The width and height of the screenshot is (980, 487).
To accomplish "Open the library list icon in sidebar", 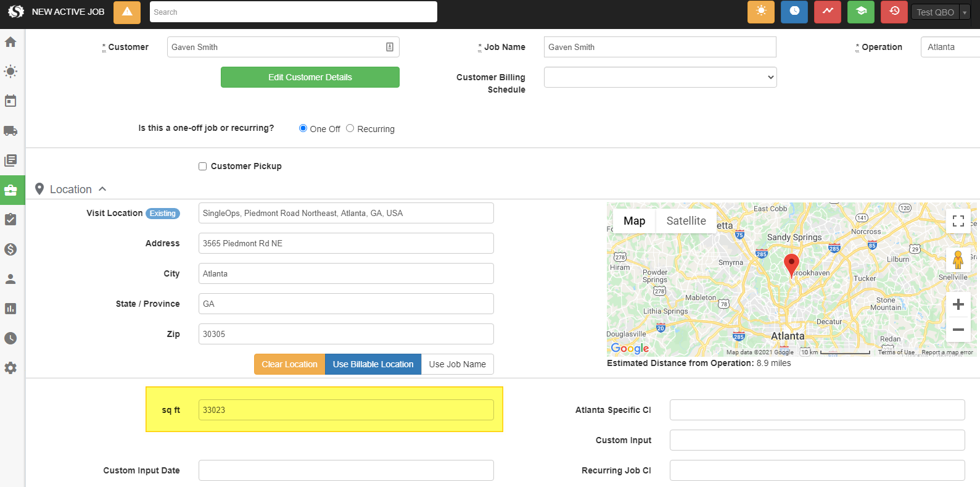I will coord(10,160).
